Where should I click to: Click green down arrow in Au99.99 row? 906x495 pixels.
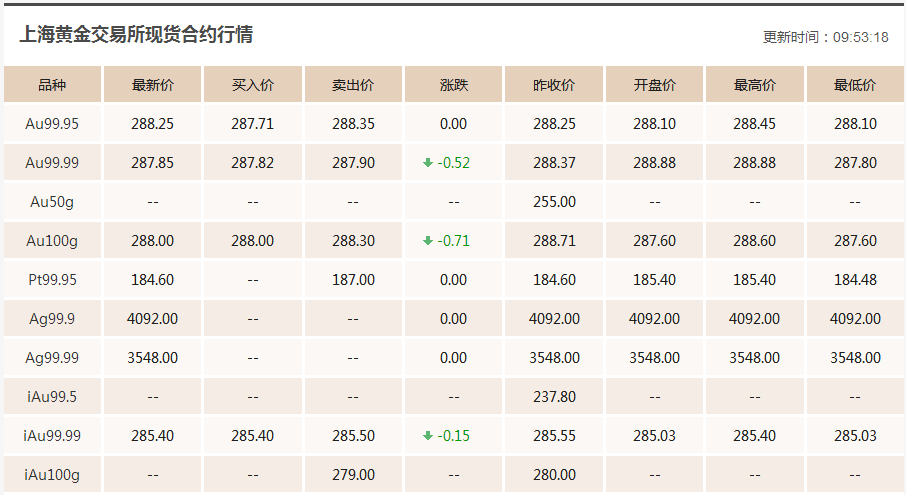(428, 163)
